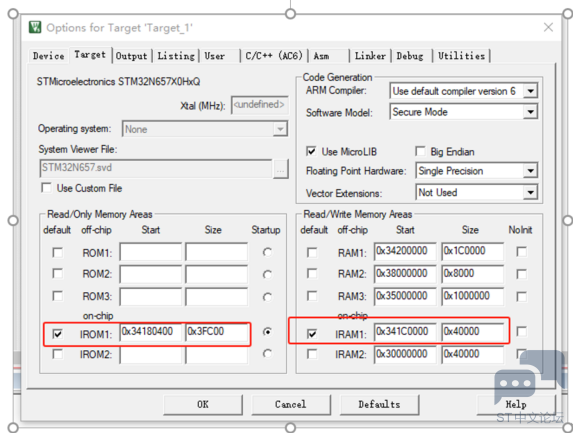Enable NoInit for RAM2
Screen dimensions: 573x433
point(521,274)
